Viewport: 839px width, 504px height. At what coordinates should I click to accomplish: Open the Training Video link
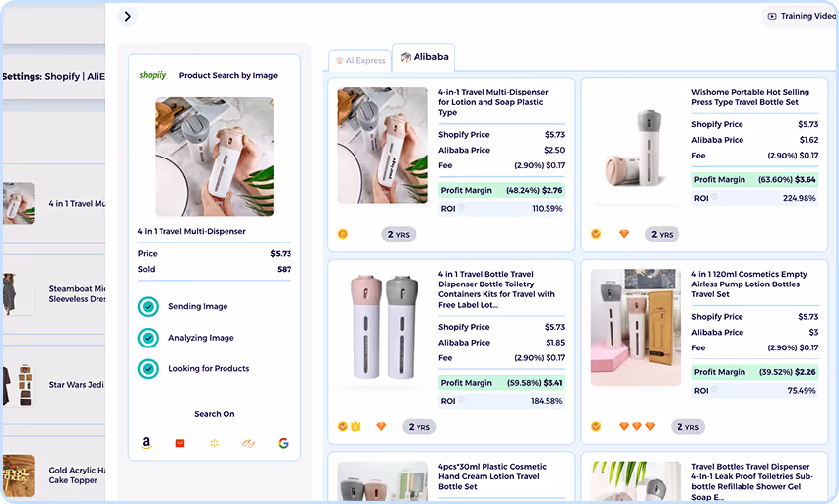click(802, 16)
